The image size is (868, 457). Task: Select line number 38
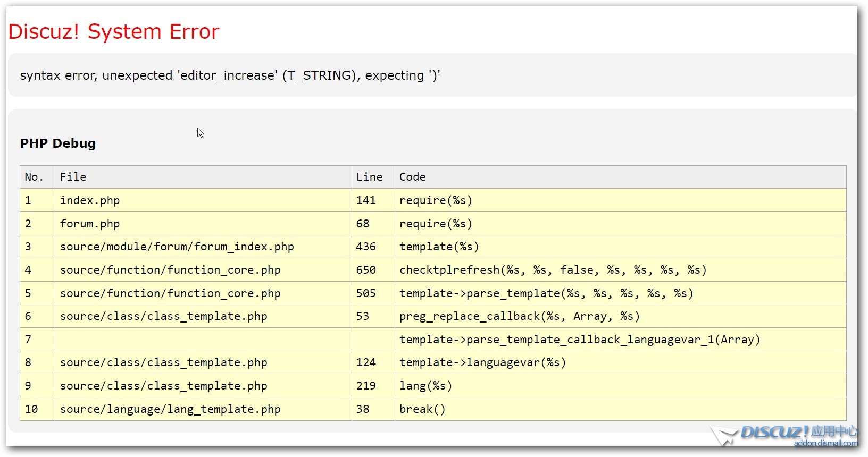point(363,409)
